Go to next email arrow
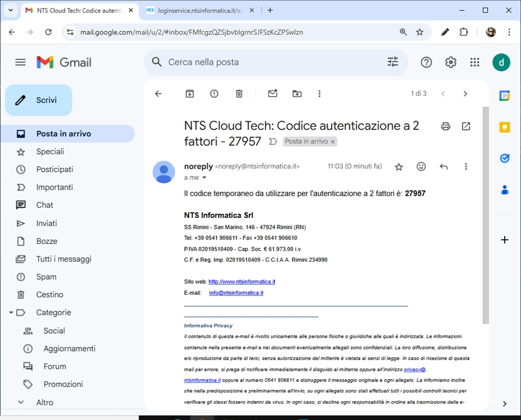The image size is (521, 420). coord(465,94)
